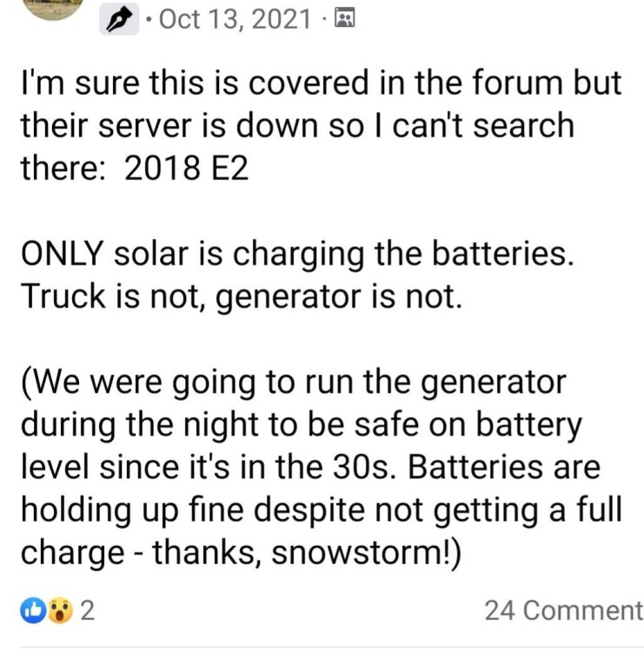This screenshot has height=652, width=644.
Task: Open the reaction count showing 2
Action: (86, 611)
